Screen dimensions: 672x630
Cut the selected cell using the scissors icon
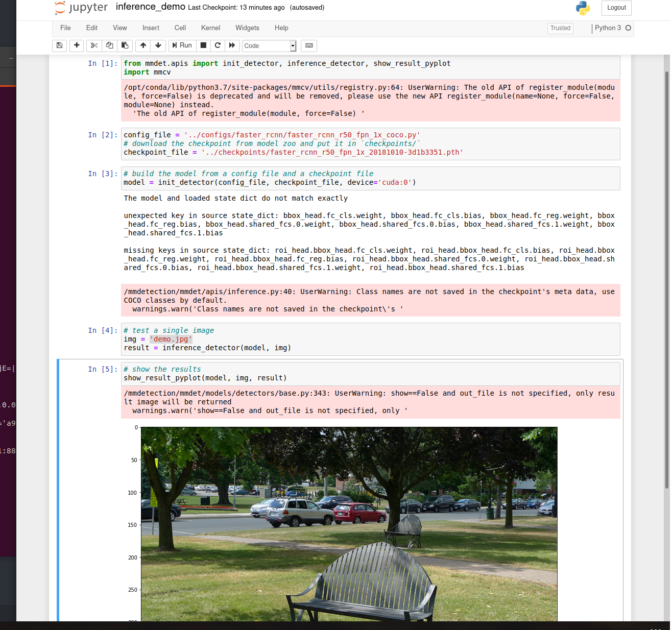(94, 45)
